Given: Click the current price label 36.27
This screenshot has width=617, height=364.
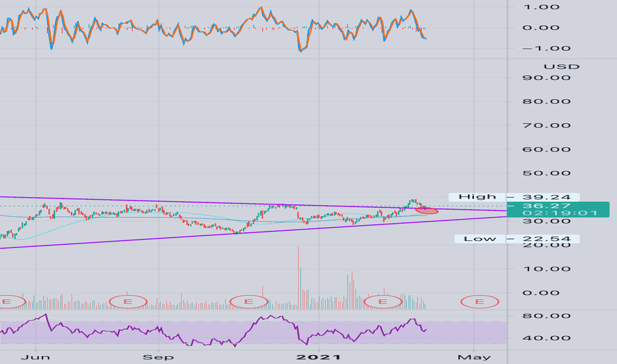Looking at the screenshot, I should click(x=547, y=206).
